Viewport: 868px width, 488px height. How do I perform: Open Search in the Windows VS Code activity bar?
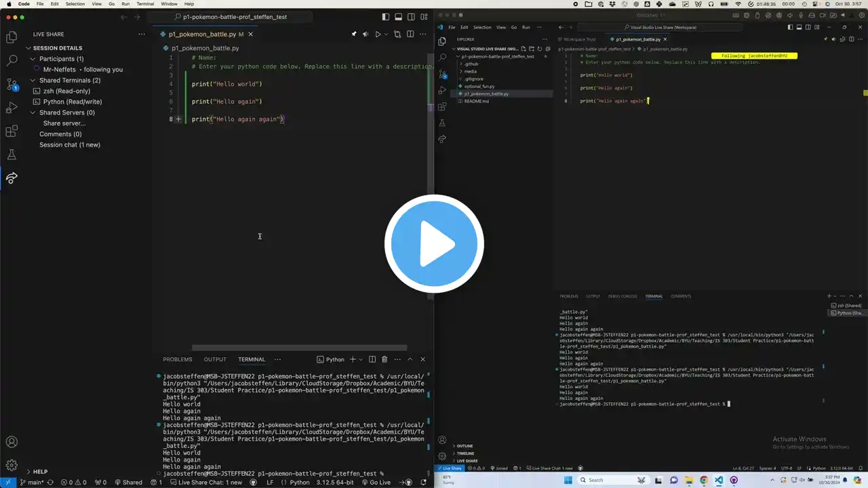point(442,58)
